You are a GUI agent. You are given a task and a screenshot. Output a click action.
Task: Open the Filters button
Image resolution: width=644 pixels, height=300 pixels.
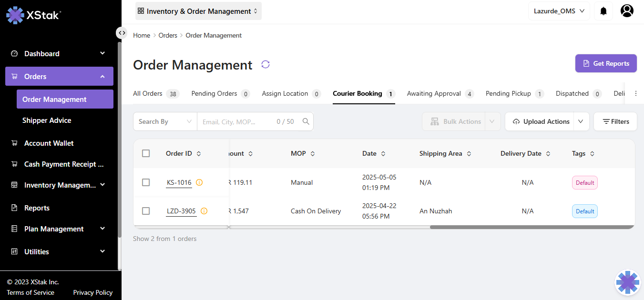coord(615,121)
